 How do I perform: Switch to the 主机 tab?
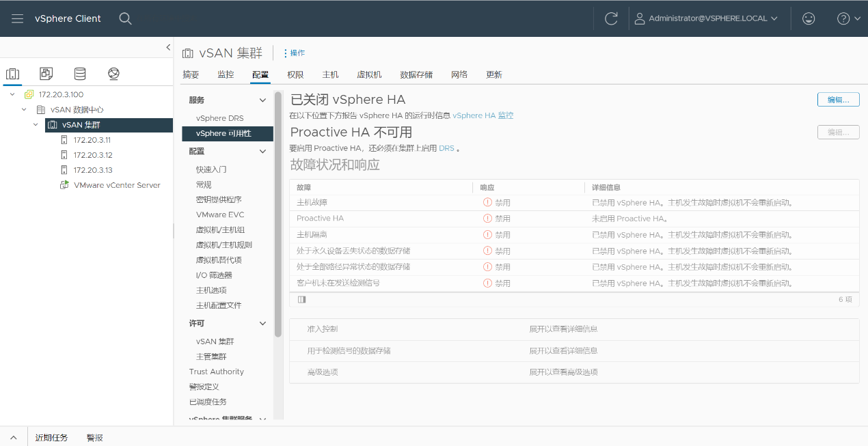tap(330, 74)
